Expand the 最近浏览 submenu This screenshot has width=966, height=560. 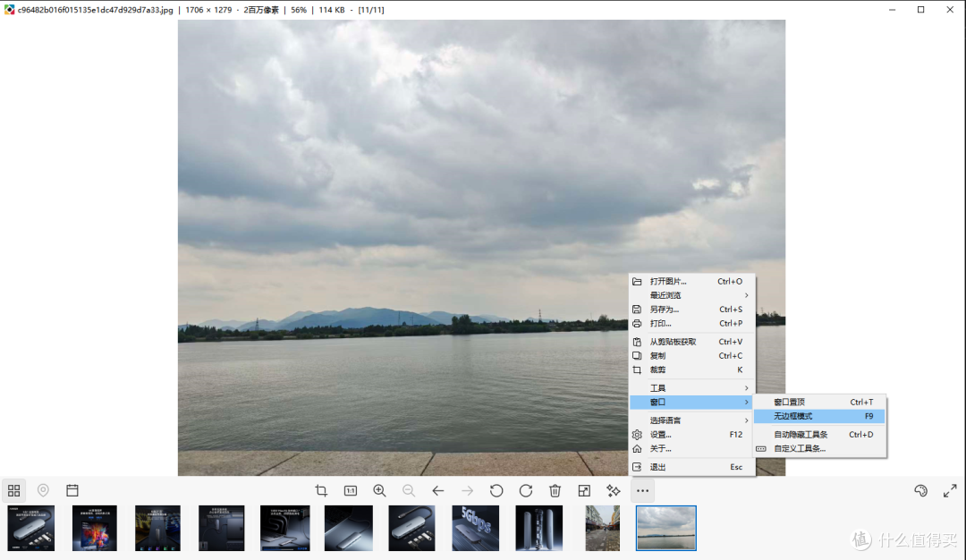click(x=691, y=295)
